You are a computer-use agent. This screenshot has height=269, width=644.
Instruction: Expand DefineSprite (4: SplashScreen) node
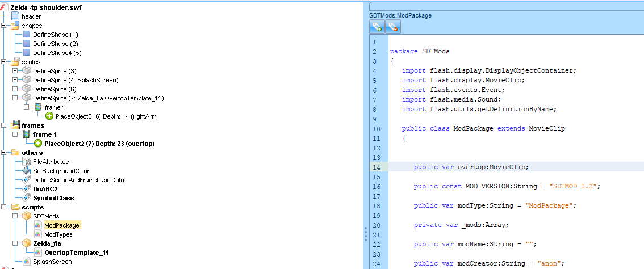15,80
